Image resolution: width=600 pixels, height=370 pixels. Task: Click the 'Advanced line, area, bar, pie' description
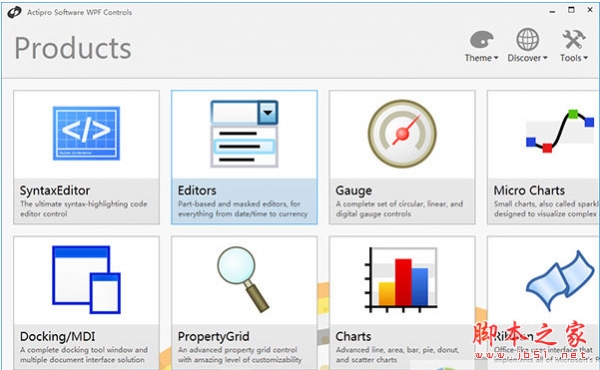pos(397,355)
